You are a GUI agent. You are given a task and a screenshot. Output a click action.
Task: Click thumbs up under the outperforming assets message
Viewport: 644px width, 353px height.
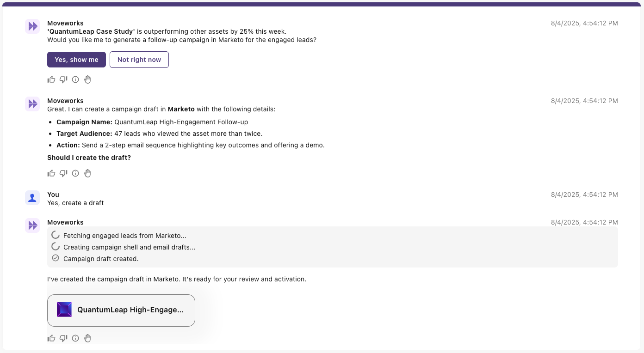click(51, 79)
